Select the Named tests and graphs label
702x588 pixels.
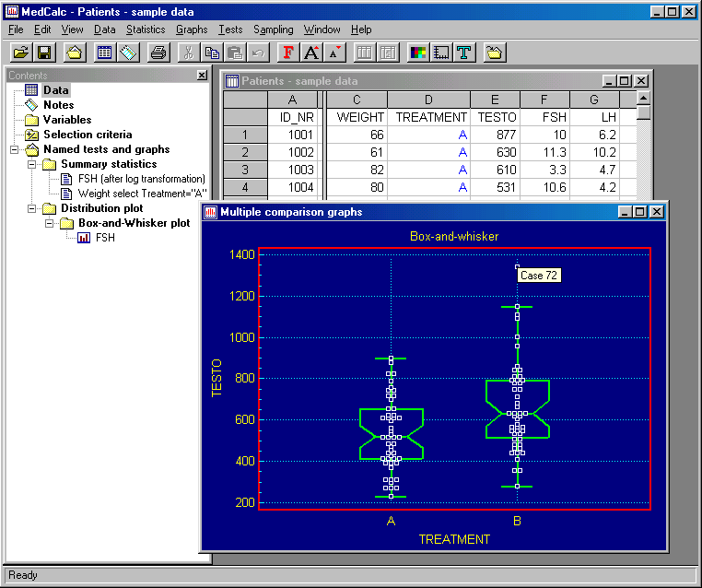click(x=107, y=149)
